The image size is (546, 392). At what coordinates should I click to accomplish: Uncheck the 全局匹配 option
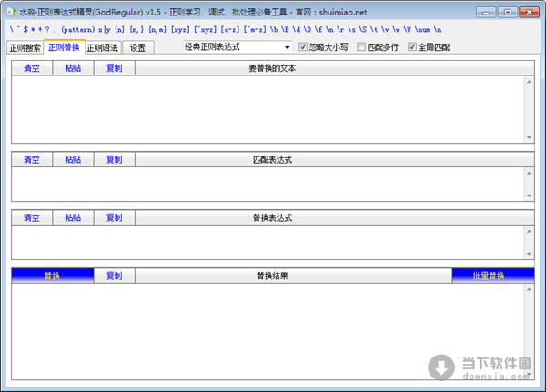pos(412,47)
